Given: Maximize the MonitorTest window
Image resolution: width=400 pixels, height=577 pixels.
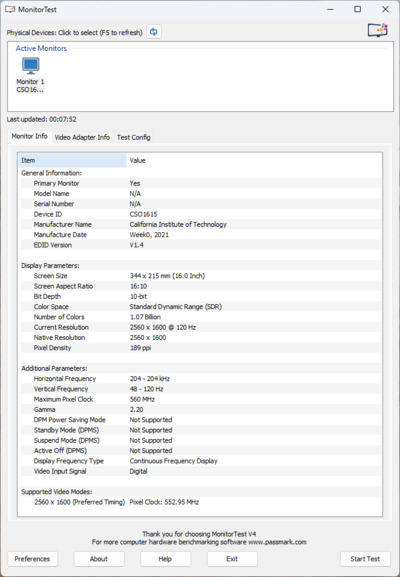Looking at the screenshot, I should [358, 9].
